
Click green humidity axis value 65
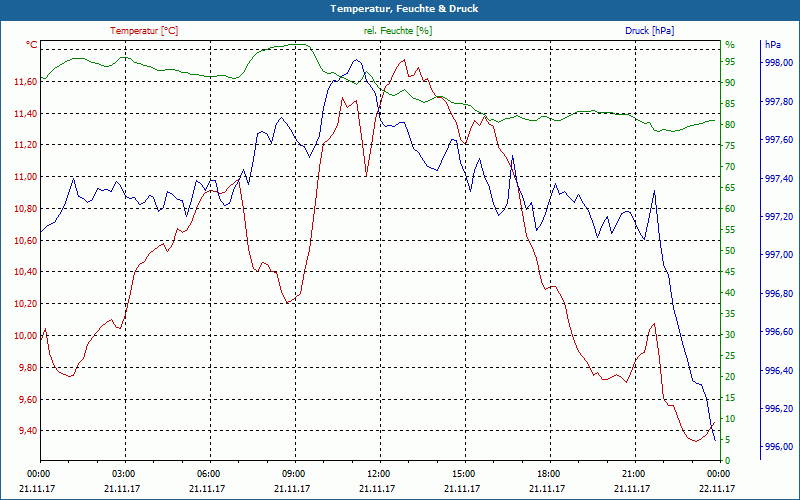point(730,188)
